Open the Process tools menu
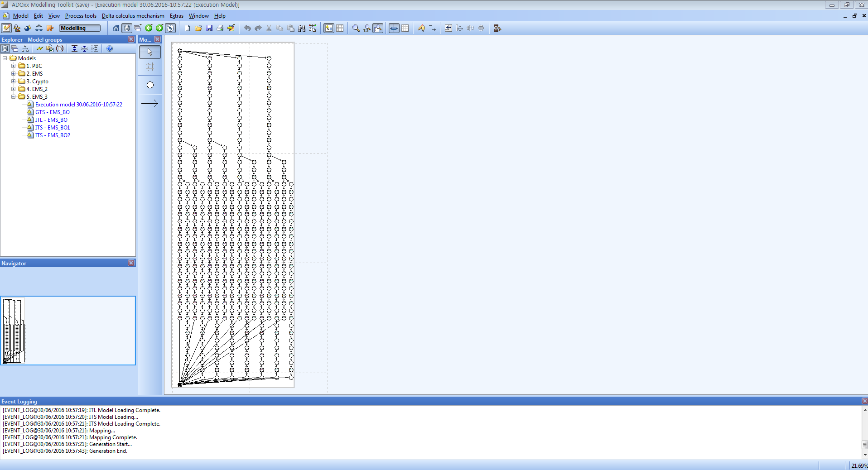This screenshot has height=470, width=868. 81,16
